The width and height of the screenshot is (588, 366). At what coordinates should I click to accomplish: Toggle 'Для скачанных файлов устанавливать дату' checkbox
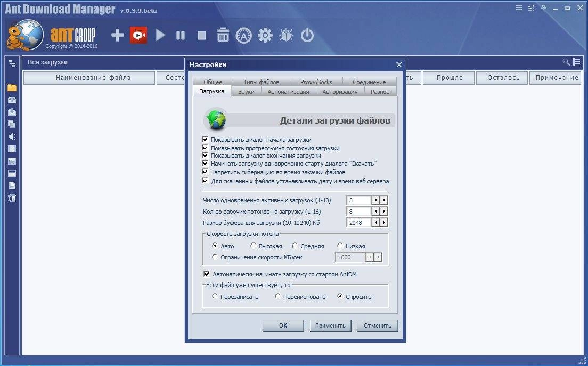tap(205, 181)
